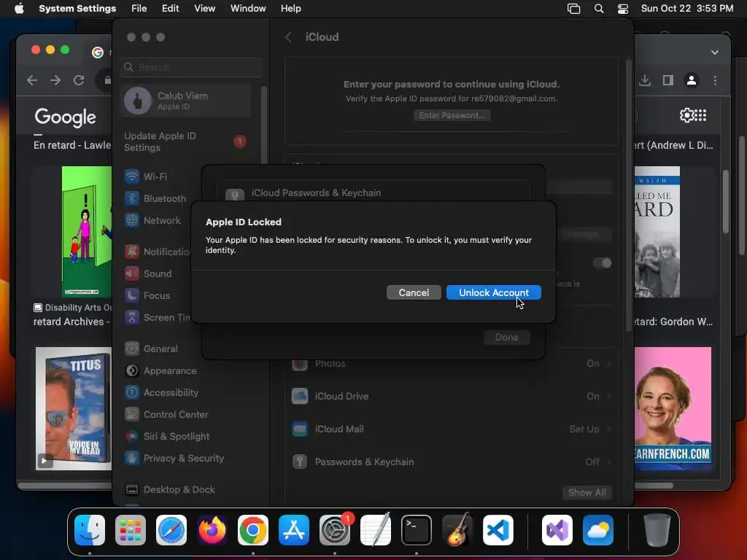Viewport: 747px width, 560px height.
Task: Open Visual Studio Code from Dock
Action: (x=498, y=530)
